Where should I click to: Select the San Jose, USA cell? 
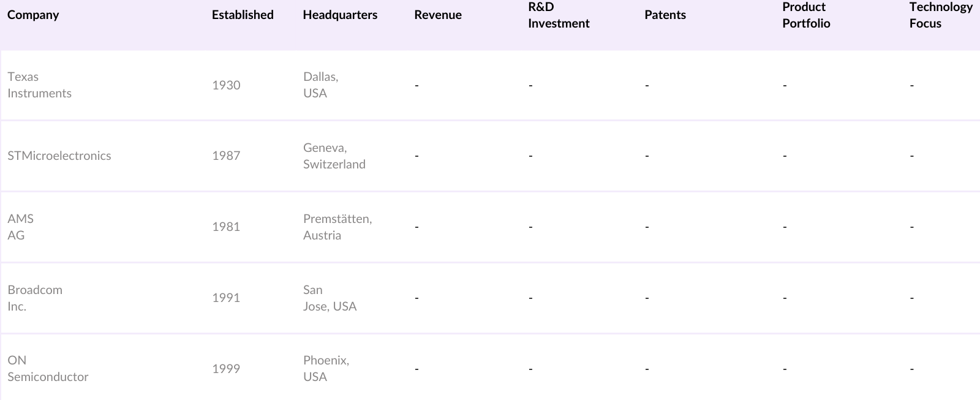coord(330,298)
